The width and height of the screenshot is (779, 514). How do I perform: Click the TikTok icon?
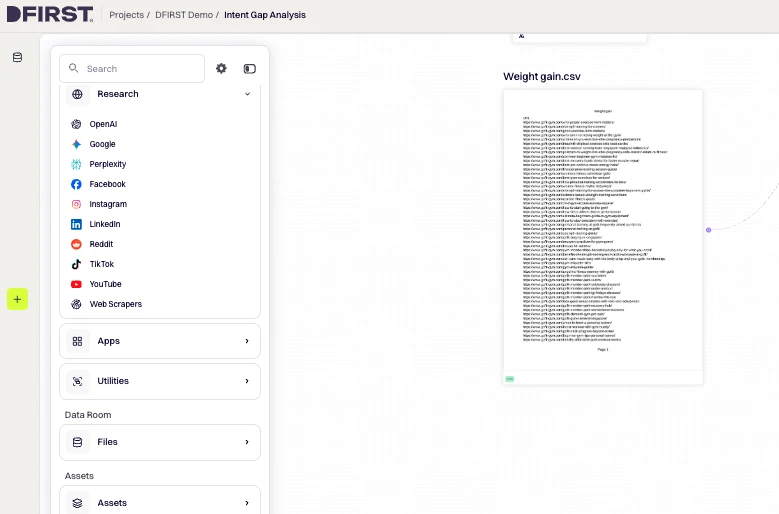(x=76, y=264)
